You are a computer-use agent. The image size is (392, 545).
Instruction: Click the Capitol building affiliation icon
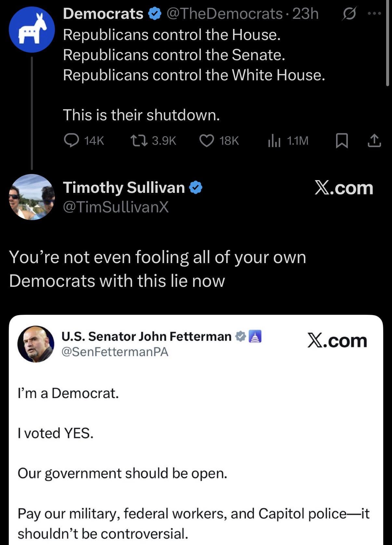pos(255,336)
